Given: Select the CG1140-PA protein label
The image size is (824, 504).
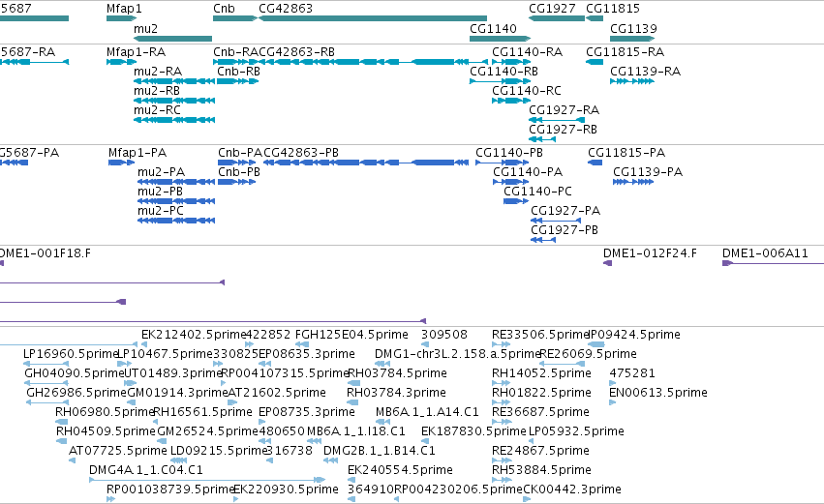Looking at the screenshot, I should pos(528,172).
